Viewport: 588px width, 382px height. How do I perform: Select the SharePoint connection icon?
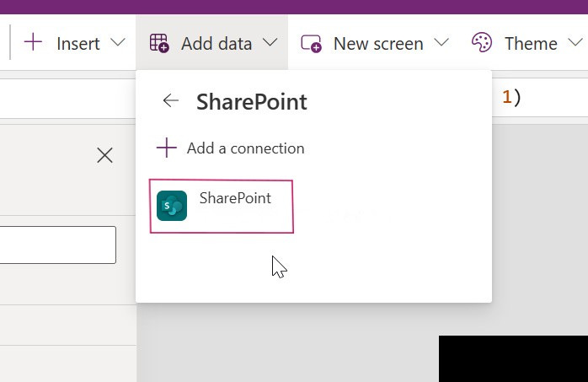click(172, 206)
